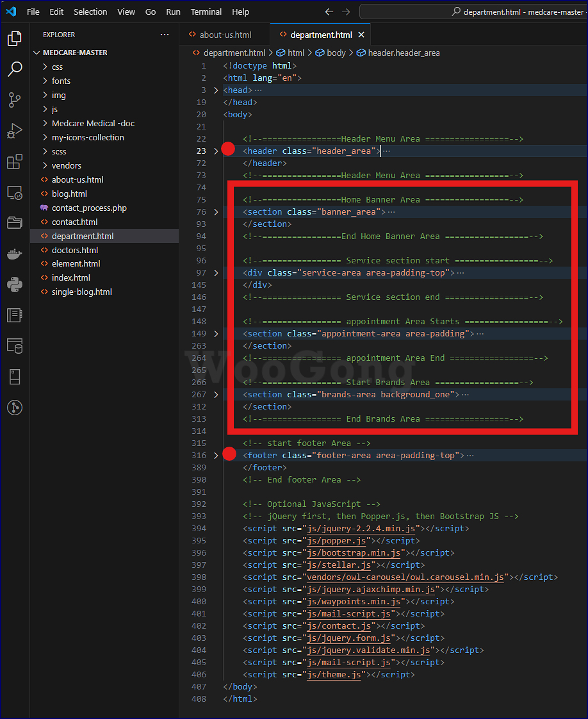Open the notebook-style icon in the activity bar
The width and height of the screenshot is (588, 719).
[x=15, y=315]
